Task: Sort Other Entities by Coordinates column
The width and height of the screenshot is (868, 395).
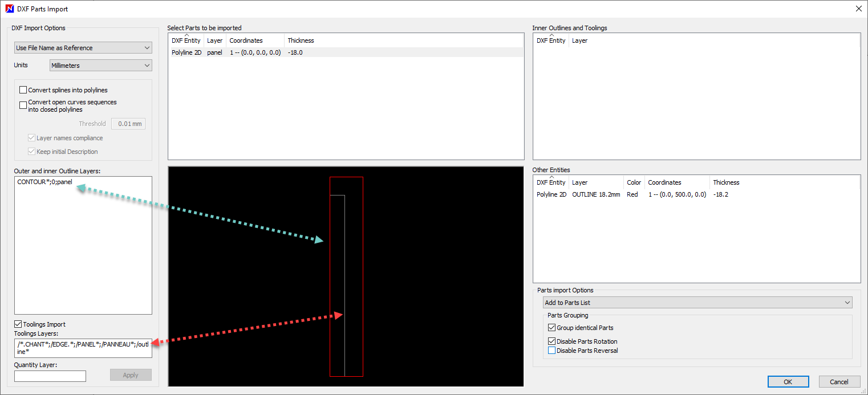Action: [678, 182]
